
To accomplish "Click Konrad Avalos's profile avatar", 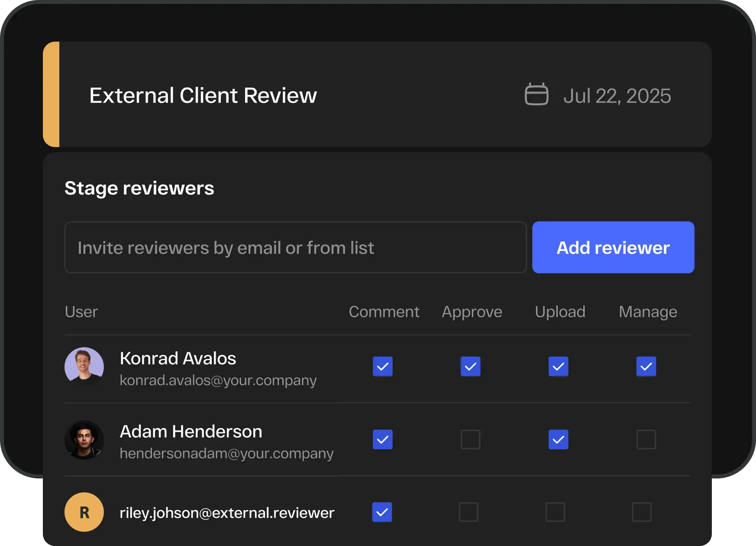I will pyautogui.click(x=84, y=367).
